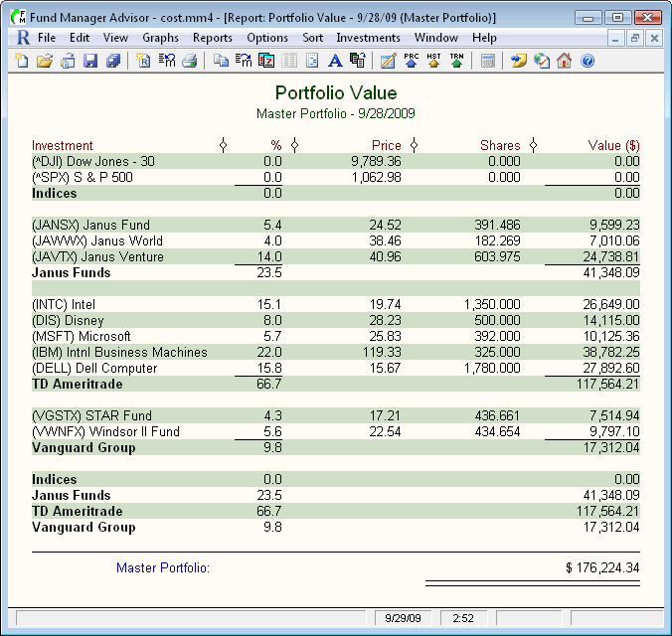The height and width of the screenshot is (636, 672).
Task: Select (IBM) Intnl Business Machines row
Action: pos(336,352)
